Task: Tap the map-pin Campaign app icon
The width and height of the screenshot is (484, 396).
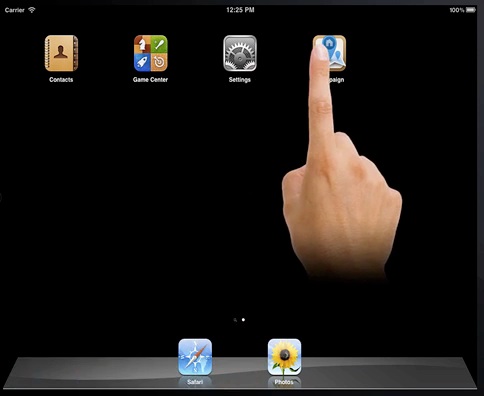Action: [329, 53]
